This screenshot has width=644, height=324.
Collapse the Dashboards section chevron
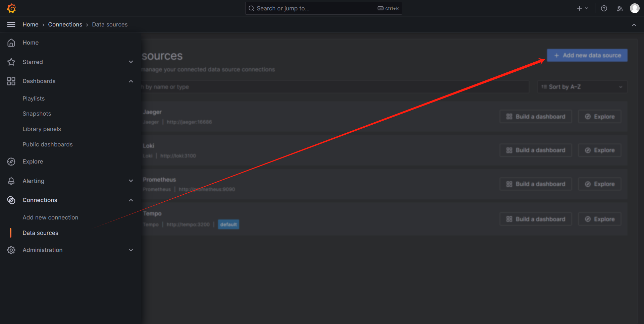[131, 81]
